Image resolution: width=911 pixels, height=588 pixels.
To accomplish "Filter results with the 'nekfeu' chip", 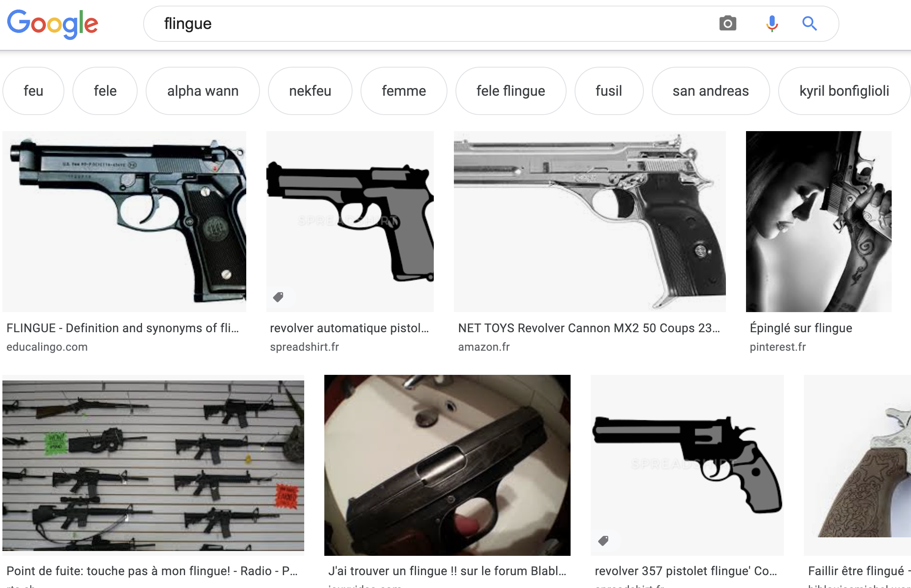I will 310,91.
